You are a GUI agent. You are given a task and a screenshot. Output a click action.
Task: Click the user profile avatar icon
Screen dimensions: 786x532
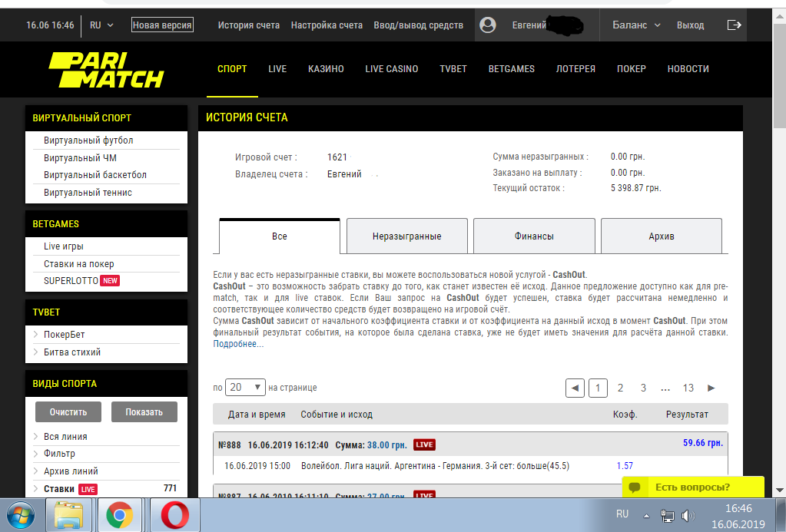tap(488, 25)
